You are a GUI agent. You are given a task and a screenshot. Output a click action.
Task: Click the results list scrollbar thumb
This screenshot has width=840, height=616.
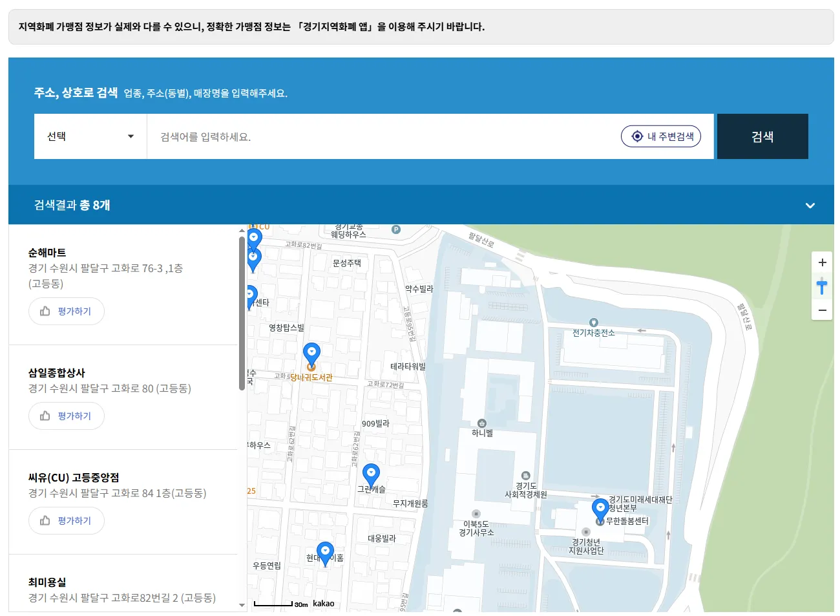pyautogui.click(x=242, y=313)
